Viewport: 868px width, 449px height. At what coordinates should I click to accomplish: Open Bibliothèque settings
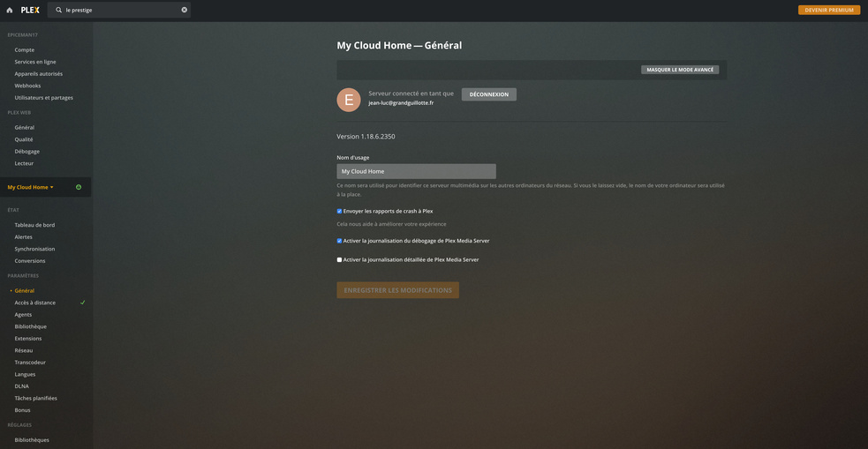point(30,326)
